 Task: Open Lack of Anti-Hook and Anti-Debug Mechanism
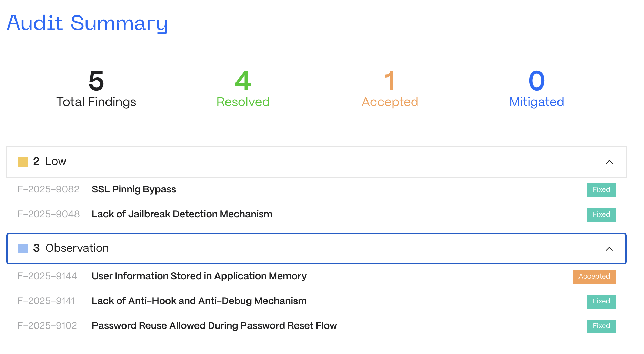(x=199, y=301)
